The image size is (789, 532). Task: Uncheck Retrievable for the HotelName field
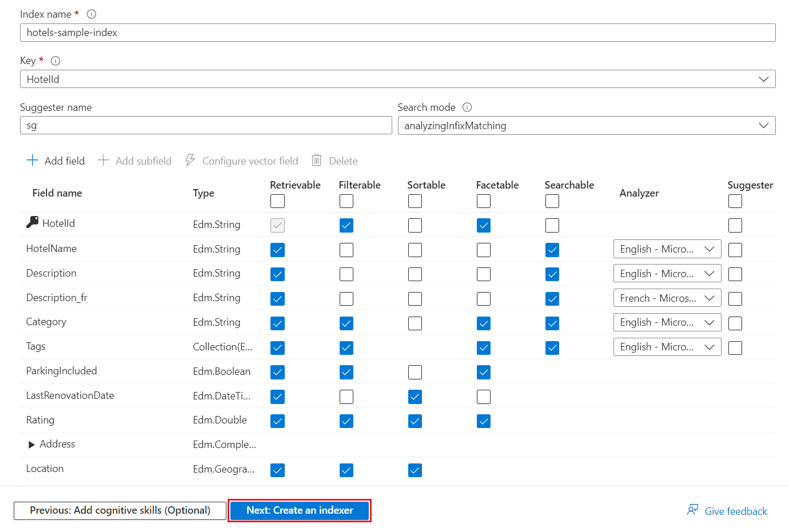click(278, 250)
